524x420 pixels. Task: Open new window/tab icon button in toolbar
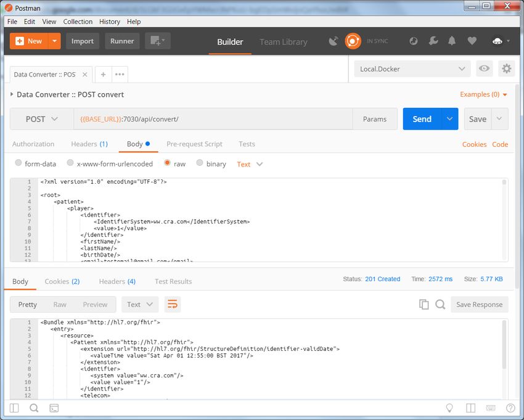158,41
